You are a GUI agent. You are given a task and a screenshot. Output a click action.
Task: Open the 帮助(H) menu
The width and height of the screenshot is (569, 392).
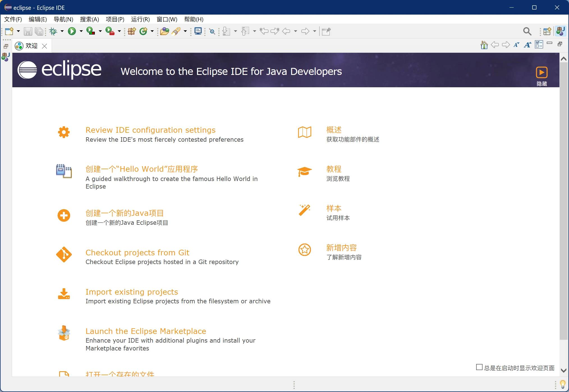[194, 19]
